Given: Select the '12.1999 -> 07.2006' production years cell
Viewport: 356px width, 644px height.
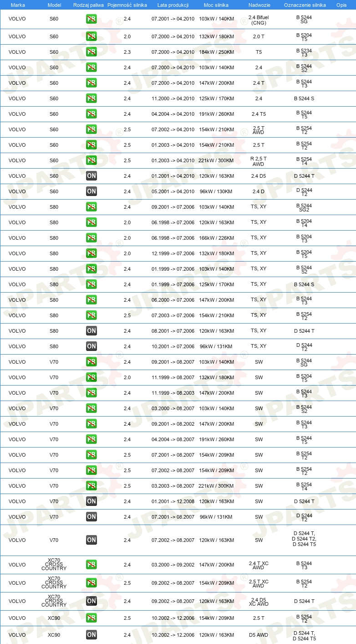Looking at the screenshot, I should tap(173, 253).
